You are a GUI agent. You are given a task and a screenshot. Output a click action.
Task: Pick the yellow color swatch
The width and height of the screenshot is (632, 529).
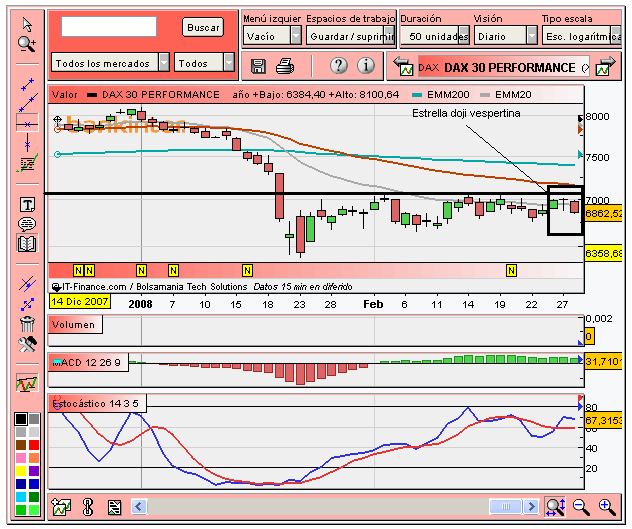21,471
